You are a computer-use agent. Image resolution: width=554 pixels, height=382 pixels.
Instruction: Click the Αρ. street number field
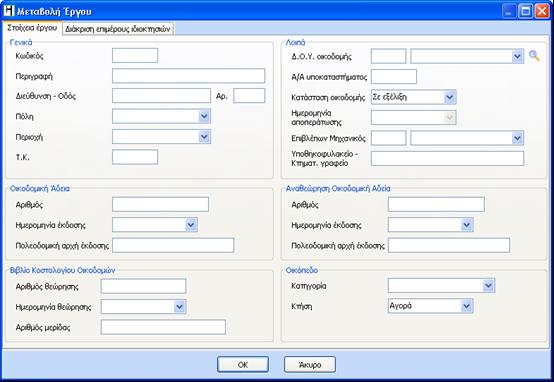(x=249, y=96)
